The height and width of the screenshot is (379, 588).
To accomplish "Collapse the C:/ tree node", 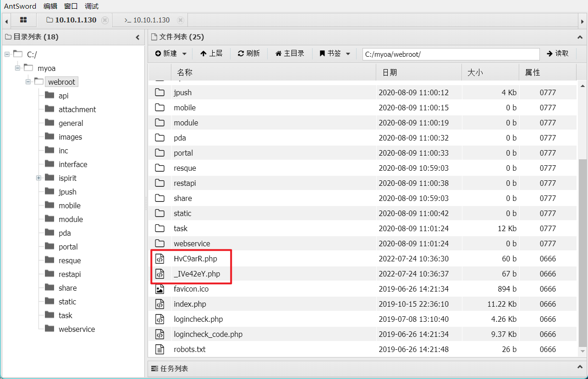I will pyautogui.click(x=7, y=54).
